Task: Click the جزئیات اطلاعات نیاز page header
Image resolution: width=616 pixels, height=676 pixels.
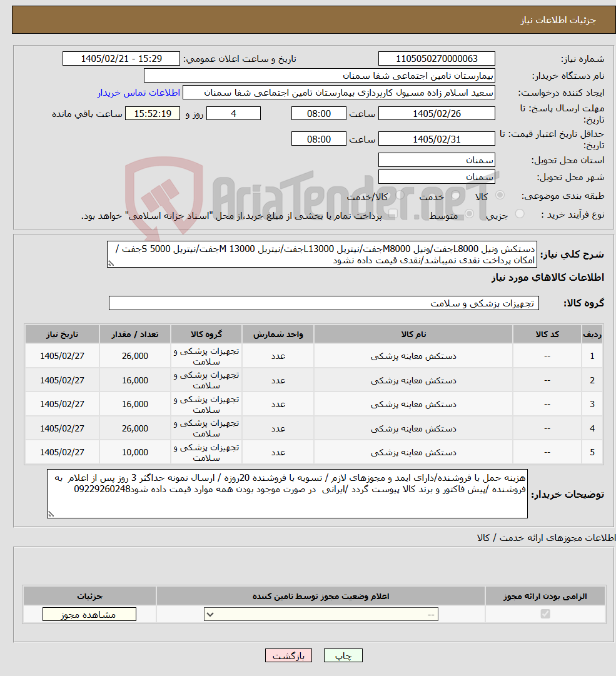Action: pos(558,20)
